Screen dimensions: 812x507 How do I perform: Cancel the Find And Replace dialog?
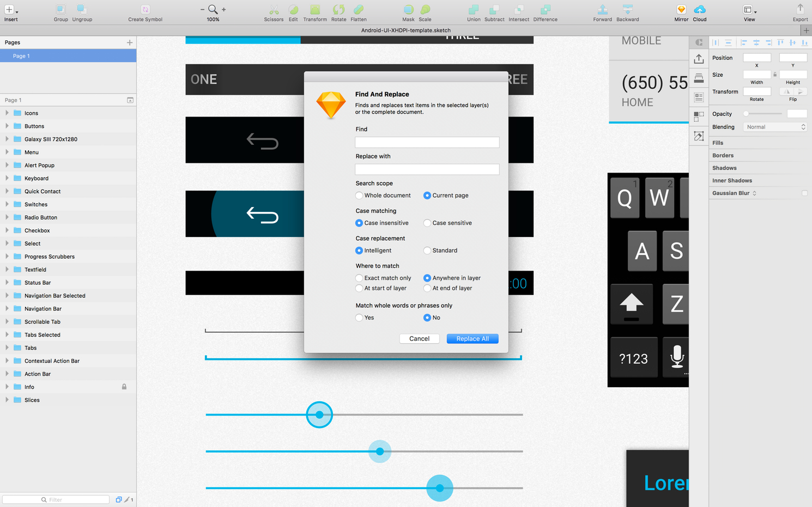(x=419, y=338)
